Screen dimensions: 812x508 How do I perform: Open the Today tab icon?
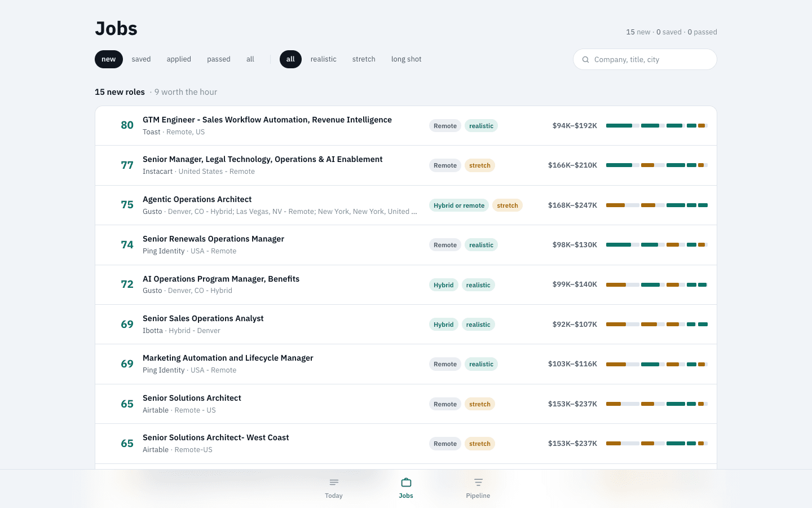point(334,483)
